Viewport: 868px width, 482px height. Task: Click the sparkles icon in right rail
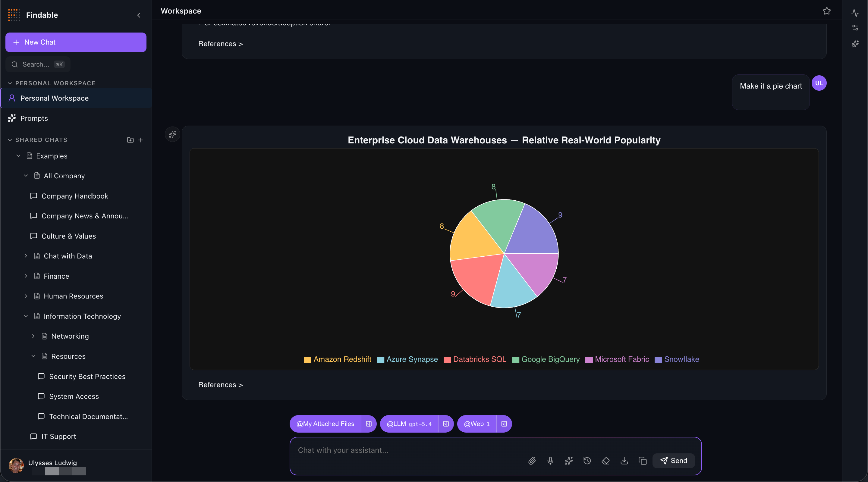click(855, 44)
